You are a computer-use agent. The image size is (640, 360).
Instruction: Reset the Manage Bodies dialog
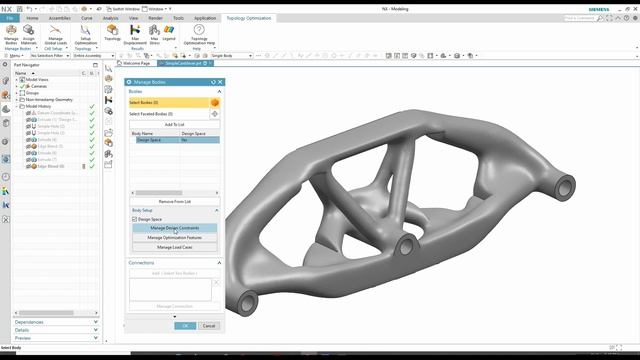[213, 82]
